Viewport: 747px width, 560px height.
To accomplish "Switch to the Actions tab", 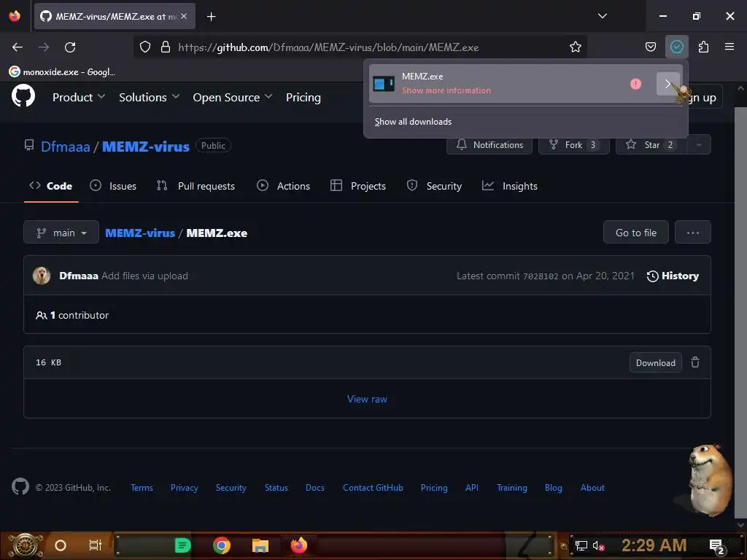I will pos(284,186).
